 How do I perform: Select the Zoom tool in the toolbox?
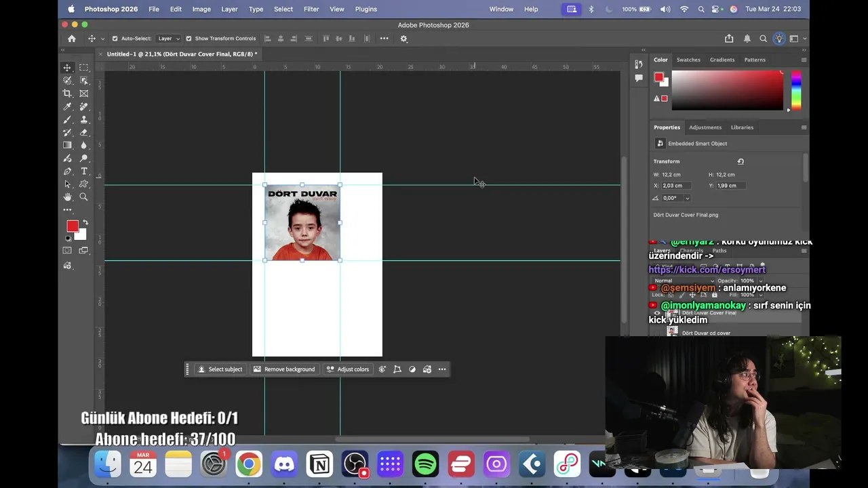coord(84,197)
